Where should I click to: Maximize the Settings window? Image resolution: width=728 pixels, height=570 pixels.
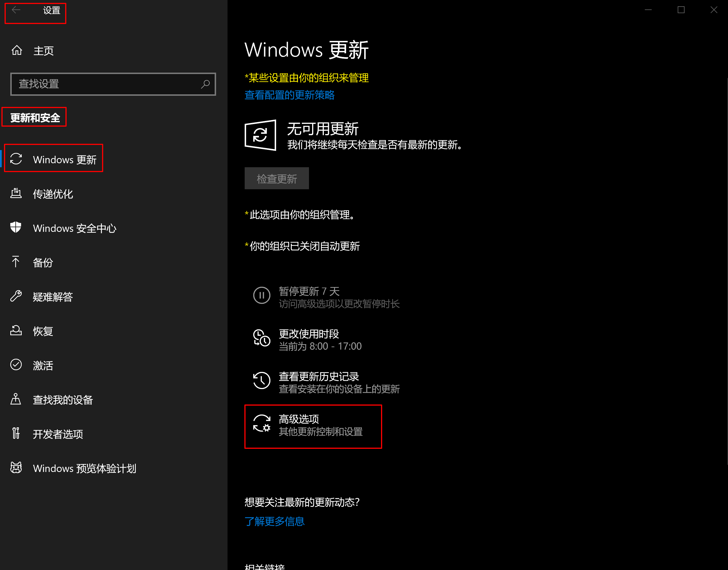click(x=681, y=10)
